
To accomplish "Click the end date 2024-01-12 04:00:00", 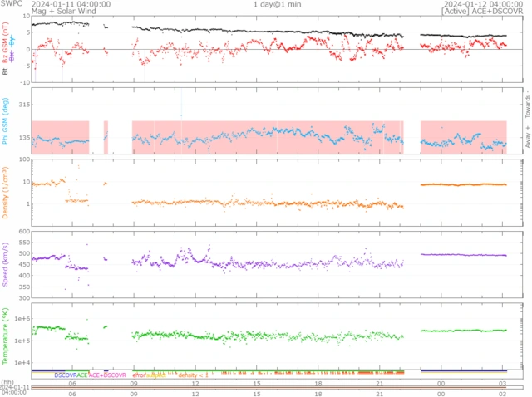I will [483, 4].
